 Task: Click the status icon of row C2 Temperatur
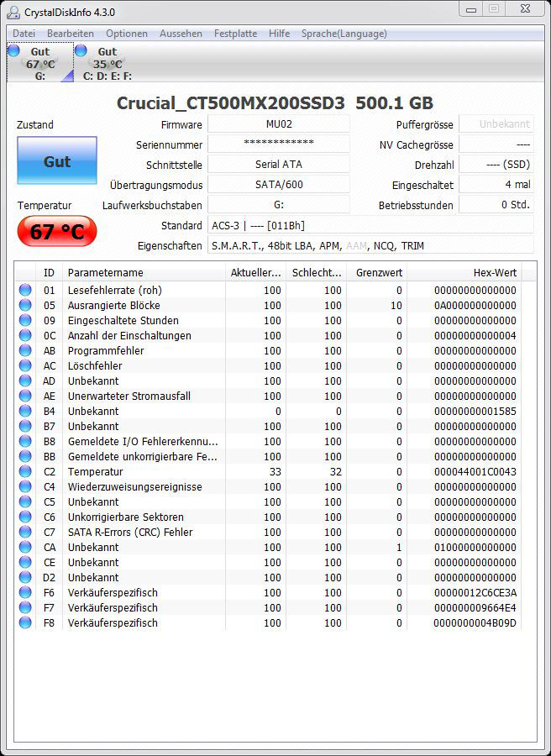(25, 471)
